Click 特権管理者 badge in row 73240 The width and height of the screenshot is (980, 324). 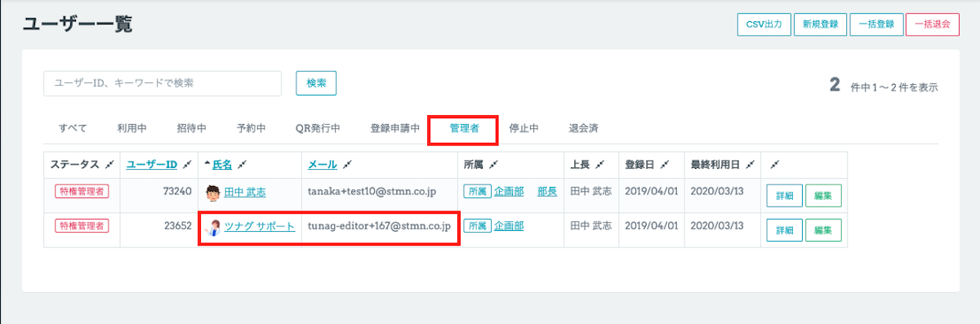point(82,192)
